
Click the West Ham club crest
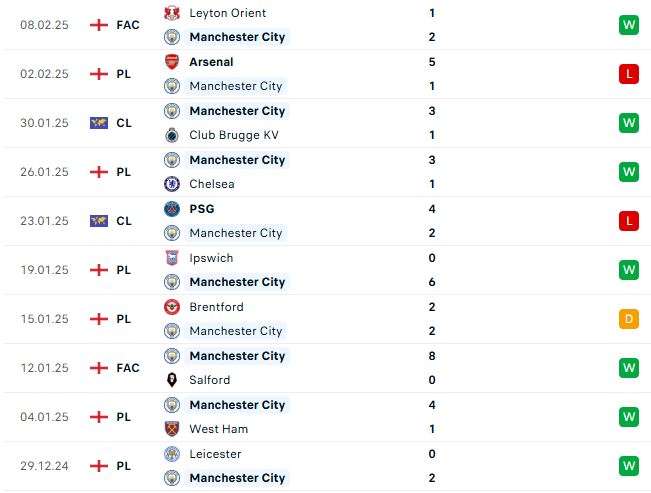[172, 429]
